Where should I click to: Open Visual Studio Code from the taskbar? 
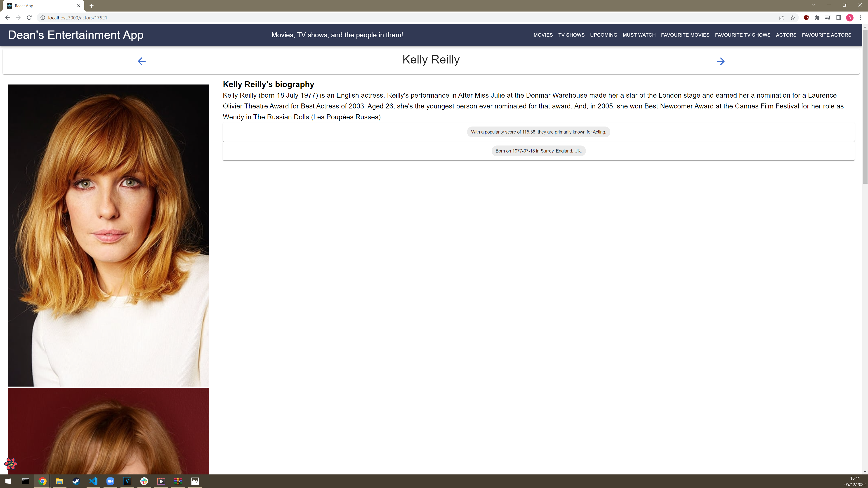[93, 481]
